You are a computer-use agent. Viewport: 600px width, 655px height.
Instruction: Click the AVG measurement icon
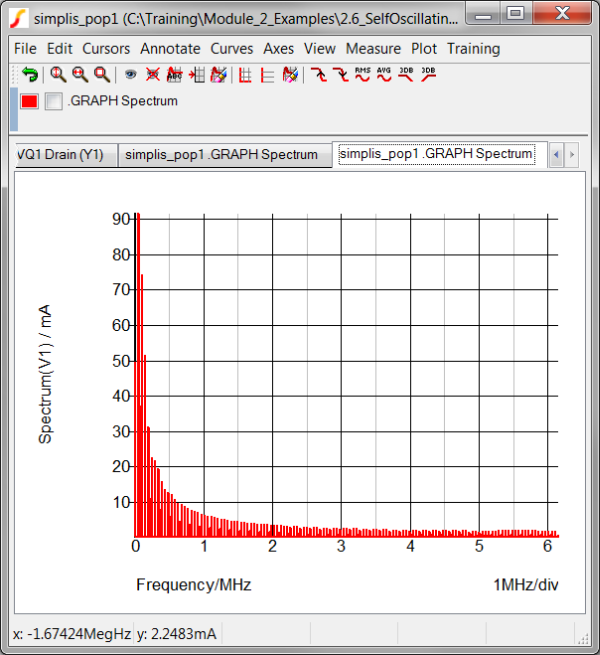(x=384, y=75)
